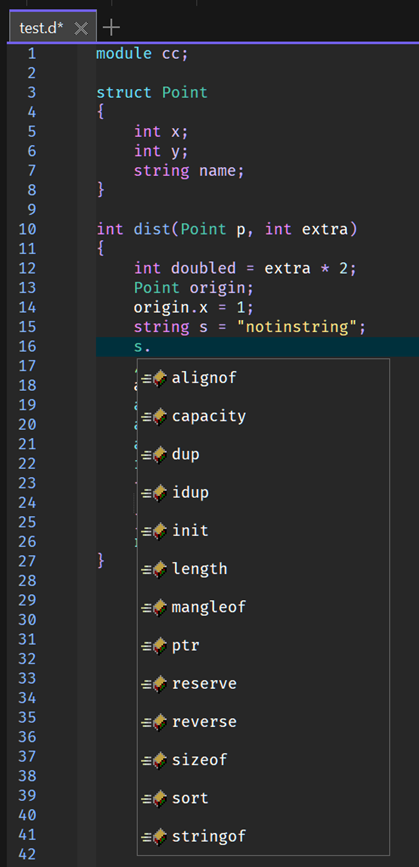
Task: Click line number 1 in the gutter
Action: 32,54
